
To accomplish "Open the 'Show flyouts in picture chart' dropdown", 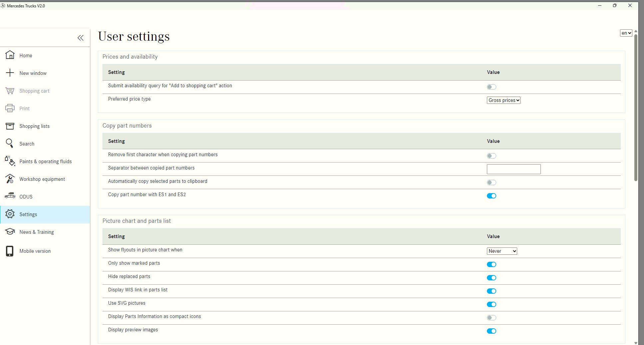I will 502,251.
